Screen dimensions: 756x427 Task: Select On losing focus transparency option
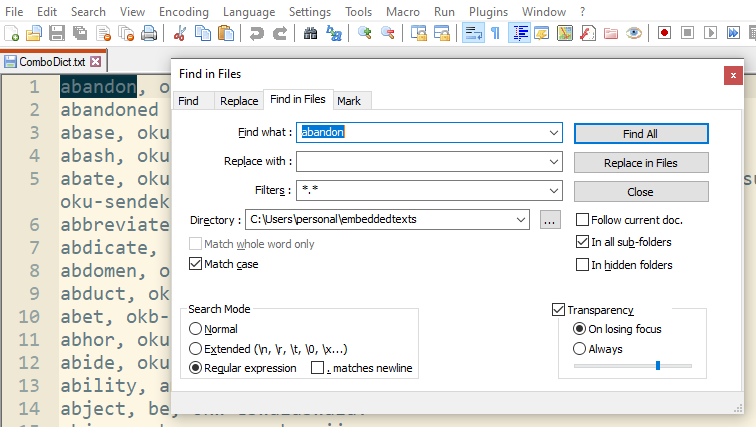tap(580, 329)
